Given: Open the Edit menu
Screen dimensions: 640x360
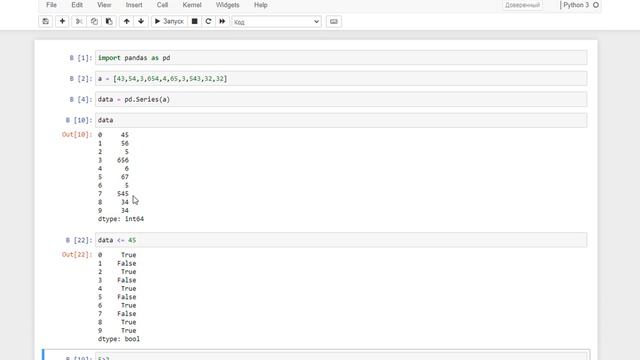Looking at the screenshot, I should [77, 5].
